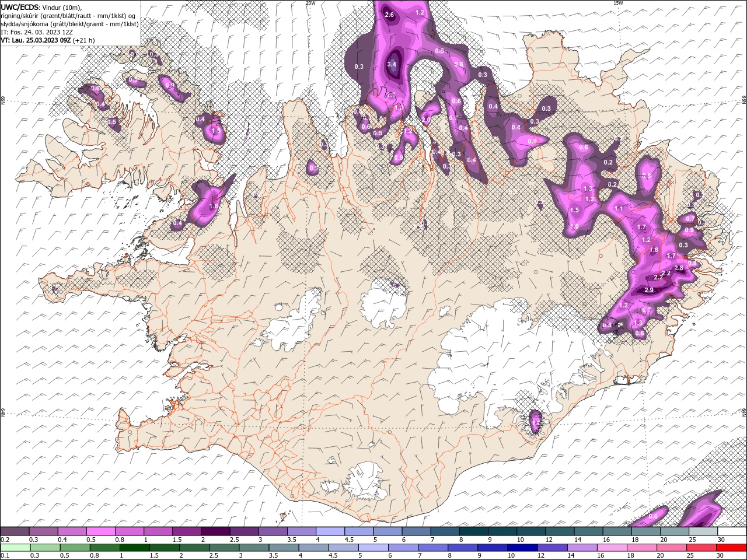747x560 pixels.
Task: Click the 1.1 value on the eastern band
Action: [x=619, y=209]
